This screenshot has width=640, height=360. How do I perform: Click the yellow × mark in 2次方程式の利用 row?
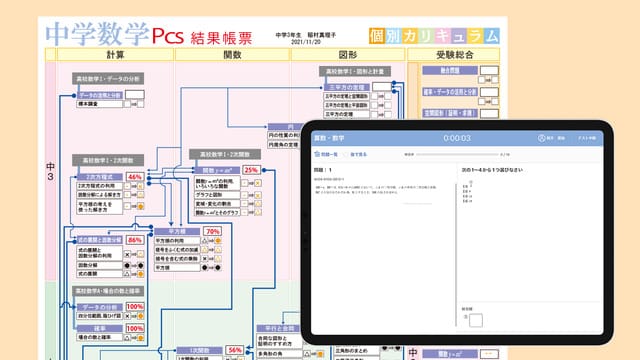(x=140, y=186)
